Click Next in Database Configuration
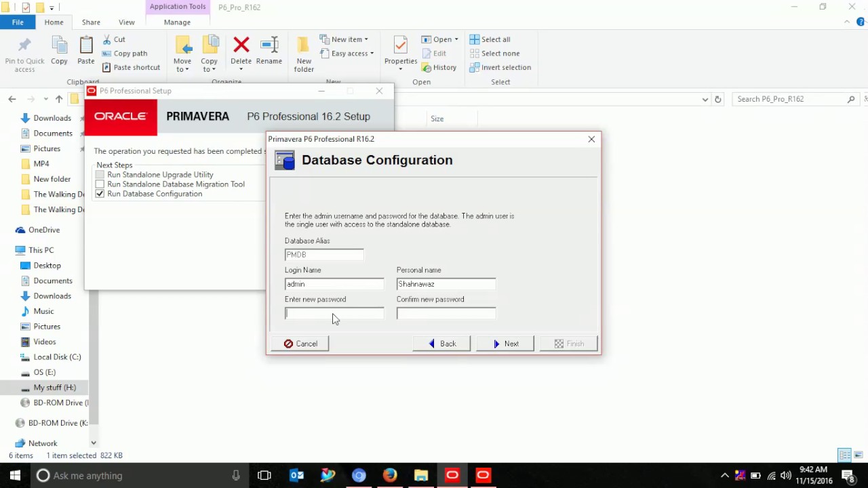This screenshot has width=868, height=488. 505,344
